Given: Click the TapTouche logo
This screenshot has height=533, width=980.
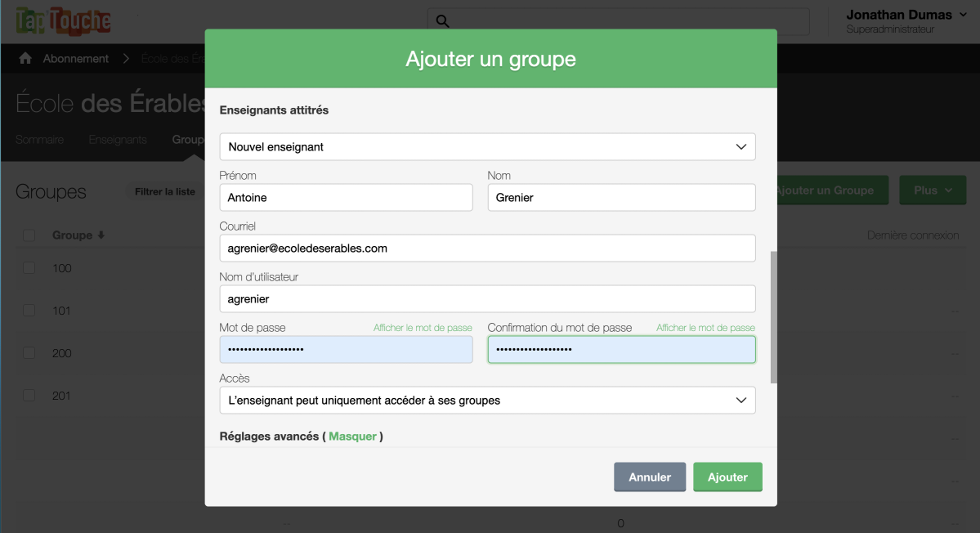Looking at the screenshot, I should click(63, 21).
